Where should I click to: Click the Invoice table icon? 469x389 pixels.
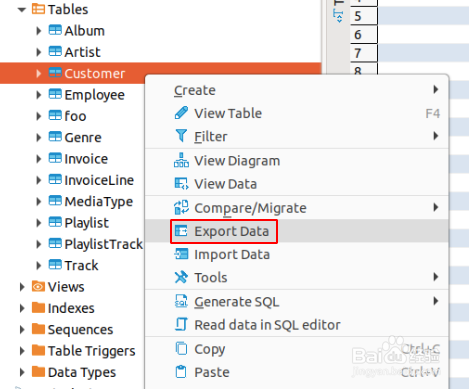point(55,158)
